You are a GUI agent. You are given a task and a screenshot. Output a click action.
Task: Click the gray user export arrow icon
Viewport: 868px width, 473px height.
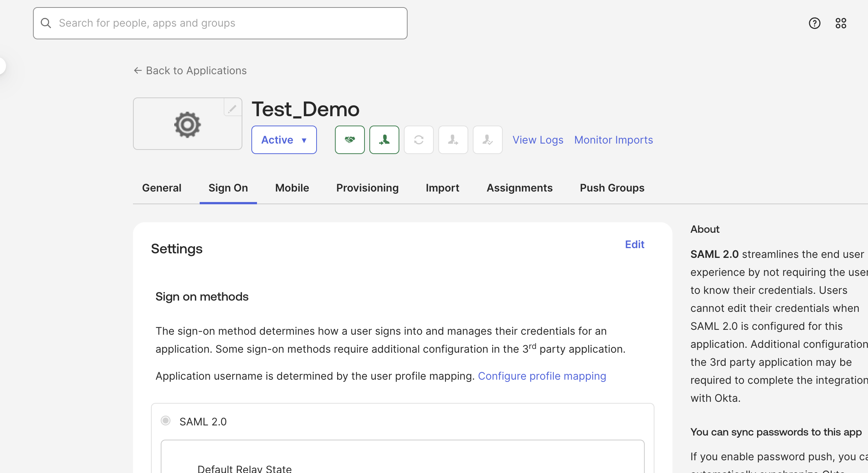tap(453, 140)
